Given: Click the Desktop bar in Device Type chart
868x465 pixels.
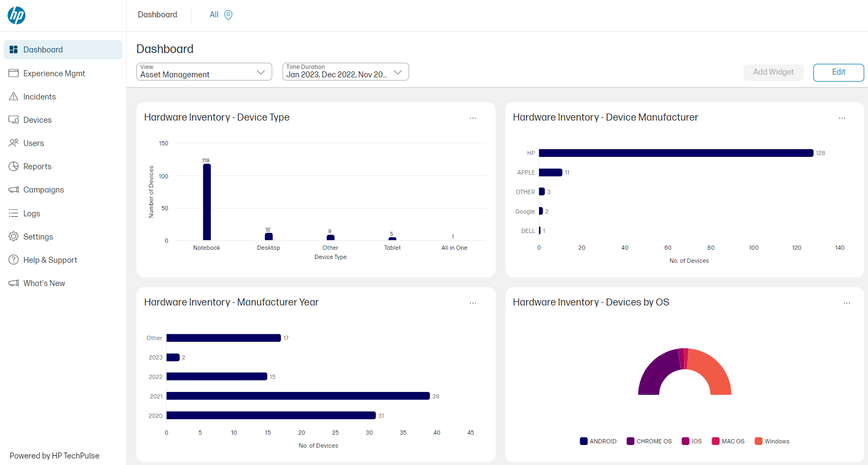Looking at the screenshot, I should pyautogui.click(x=268, y=236).
